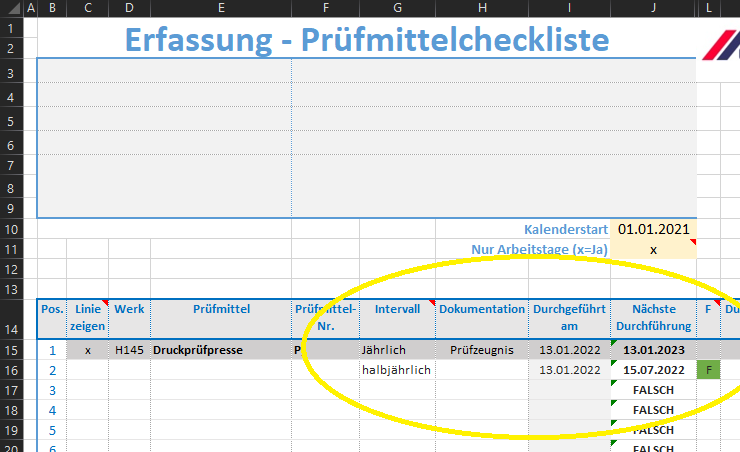The width and height of the screenshot is (740, 452).
Task: Select row 1 header
Action: (11, 28)
